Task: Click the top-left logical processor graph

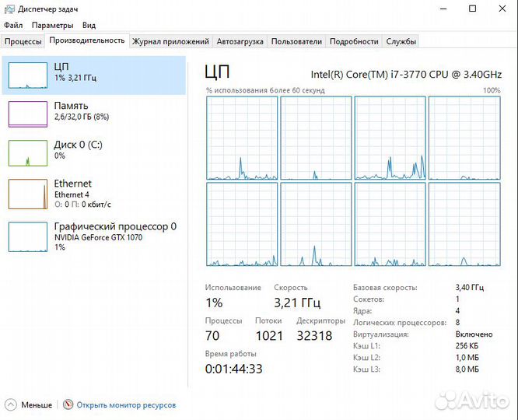Action: (241, 138)
